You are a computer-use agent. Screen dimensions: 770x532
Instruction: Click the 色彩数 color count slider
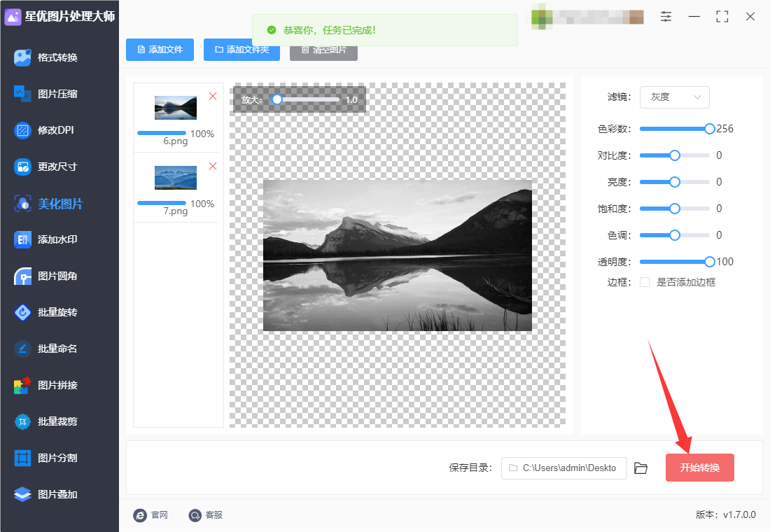click(675, 129)
